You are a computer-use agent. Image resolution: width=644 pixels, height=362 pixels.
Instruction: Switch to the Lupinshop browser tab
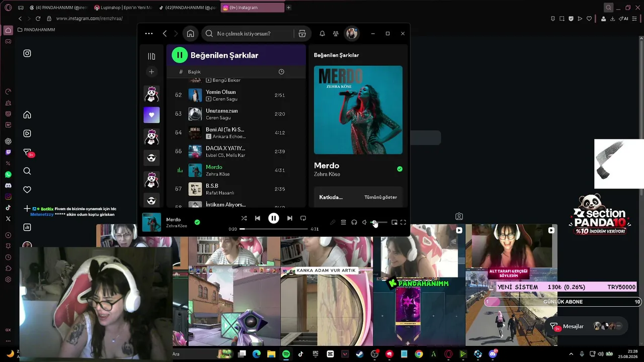point(123,8)
